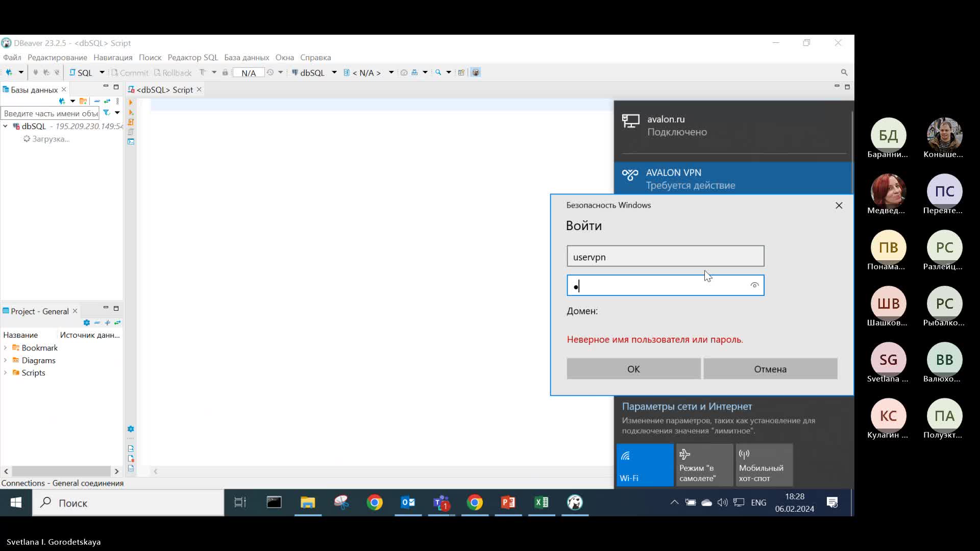Click the Commit toolbar button
The width and height of the screenshot is (980, 551).
pos(130,72)
